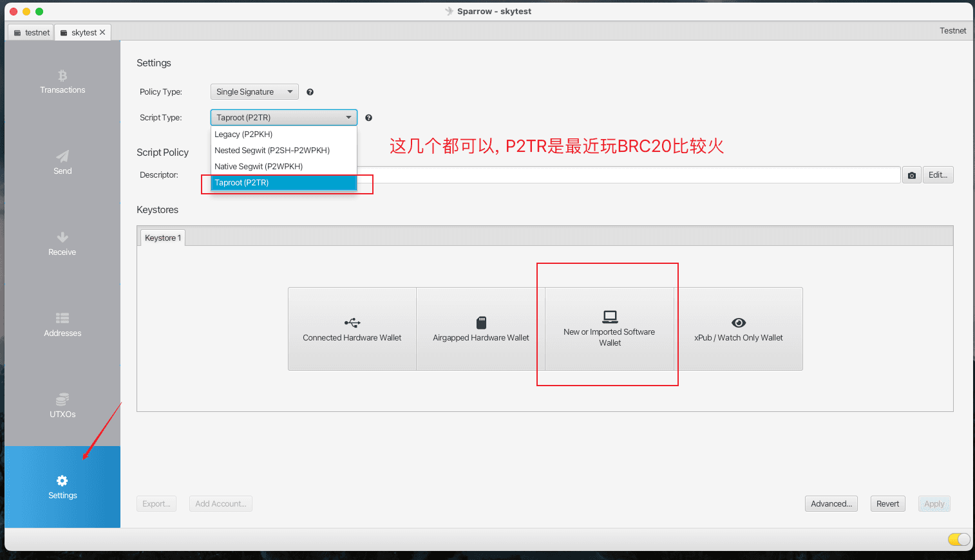Click the xPub / Watch Only Wallet button
This screenshot has height=560, width=975.
(x=739, y=328)
